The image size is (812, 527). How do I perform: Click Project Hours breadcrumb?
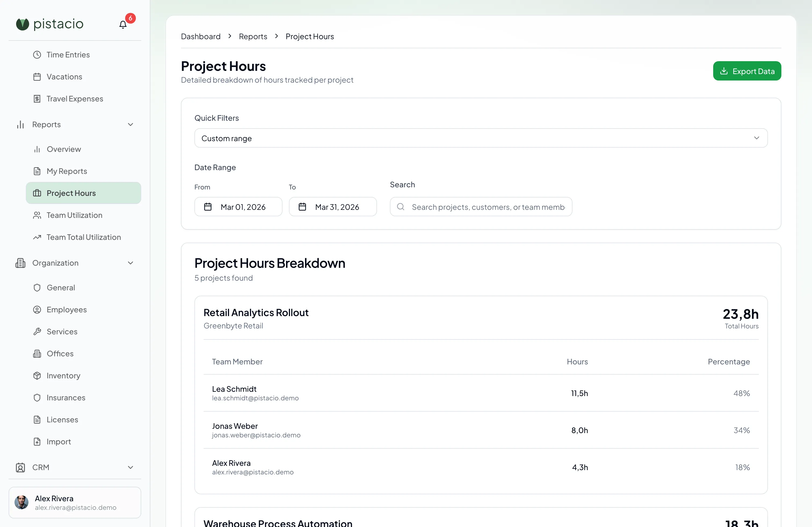(309, 36)
